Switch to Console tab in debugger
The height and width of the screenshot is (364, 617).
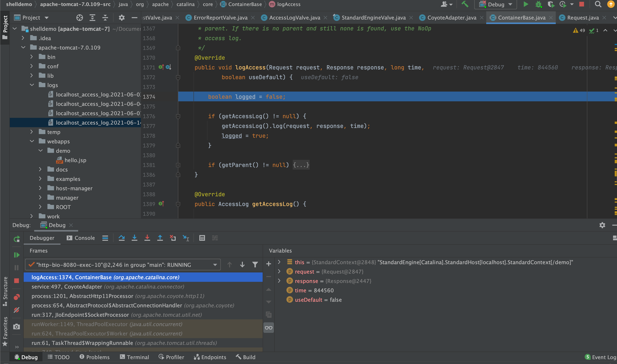click(x=81, y=238)
